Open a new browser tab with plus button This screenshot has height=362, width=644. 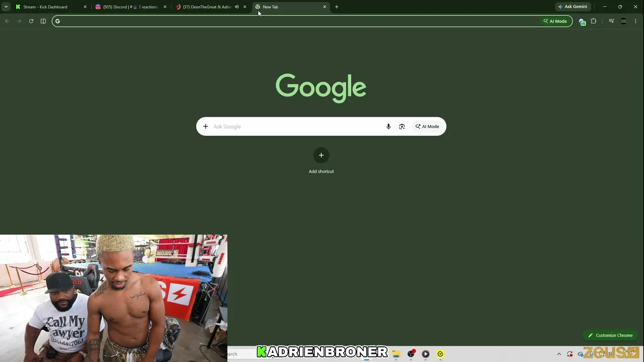(337, 7)
